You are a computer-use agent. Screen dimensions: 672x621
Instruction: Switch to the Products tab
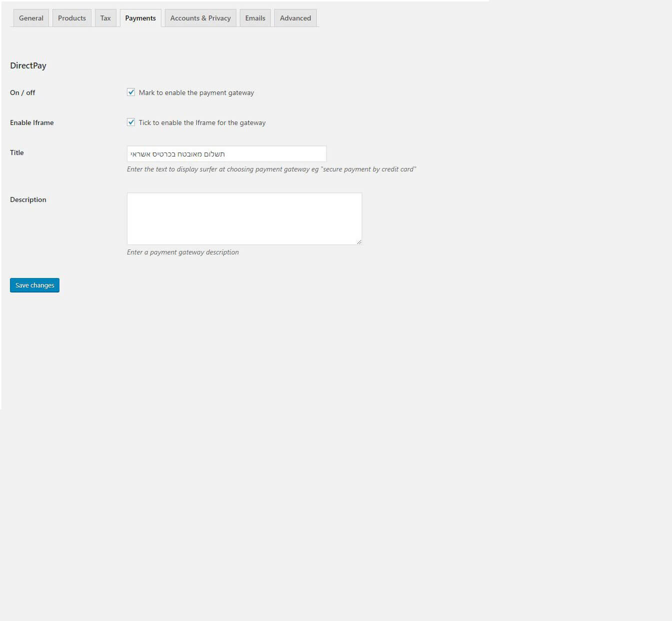(72, 18)
